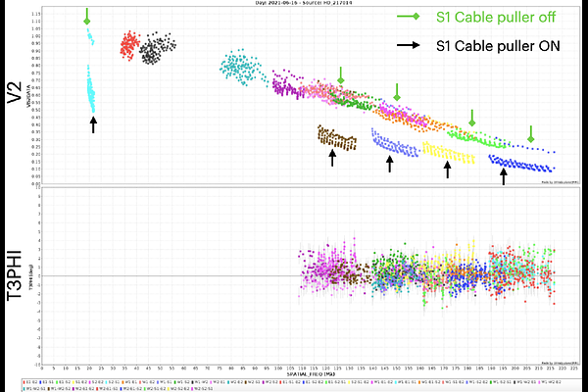Screen dimensions: 588x392
Task: Click the brown data cluster in V2 plot
Action: 338,137
